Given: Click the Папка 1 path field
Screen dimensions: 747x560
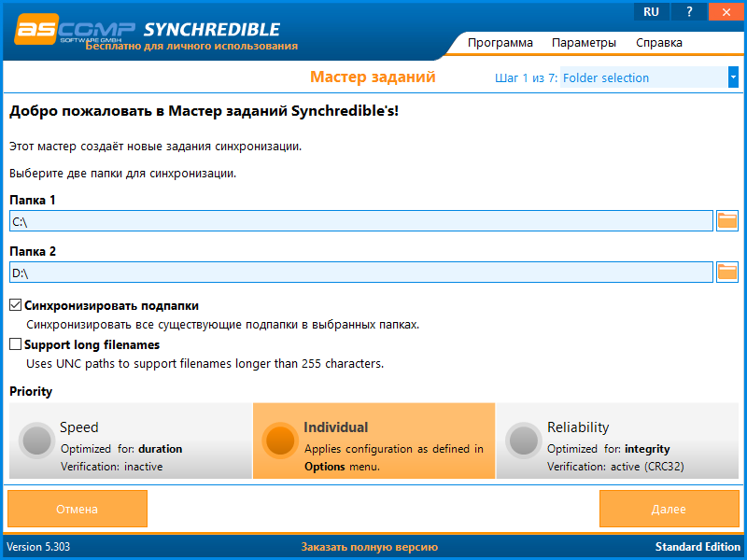Looking at the screenshot, I should [361, 221].
